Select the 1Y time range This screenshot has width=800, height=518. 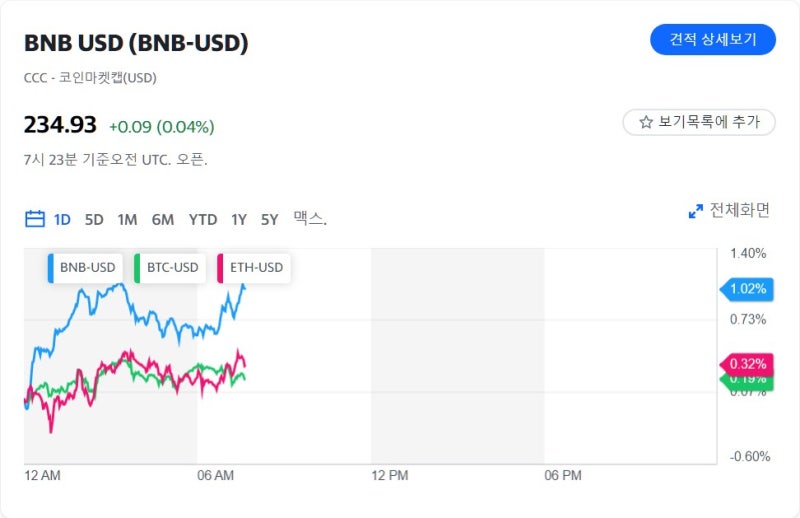[x=239, y=219]
